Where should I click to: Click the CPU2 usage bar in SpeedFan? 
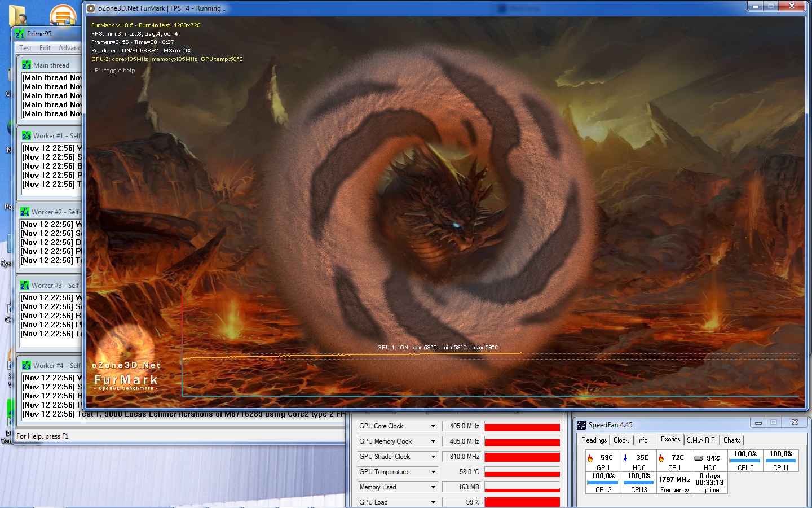(603, 483)
